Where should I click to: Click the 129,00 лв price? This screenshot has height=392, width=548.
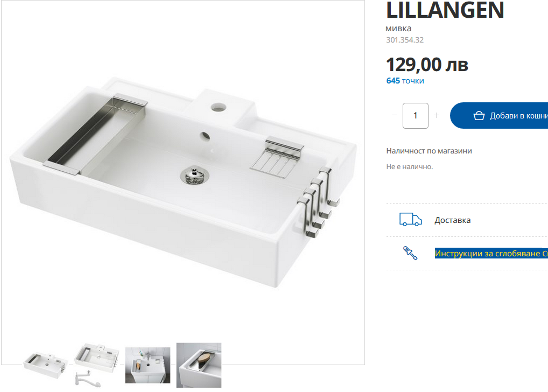(427, 65)
